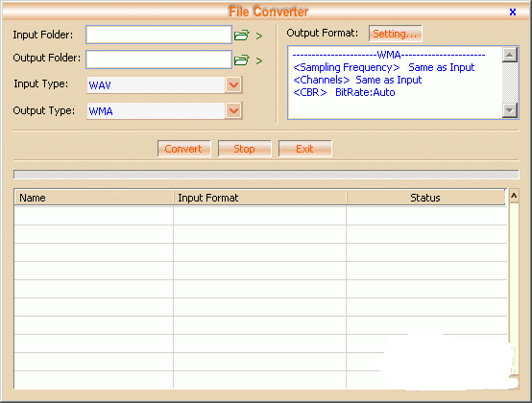Viewport: 532px width, 403px height.
Task: Close the File Converter window
Action: (x=513, y=12)
